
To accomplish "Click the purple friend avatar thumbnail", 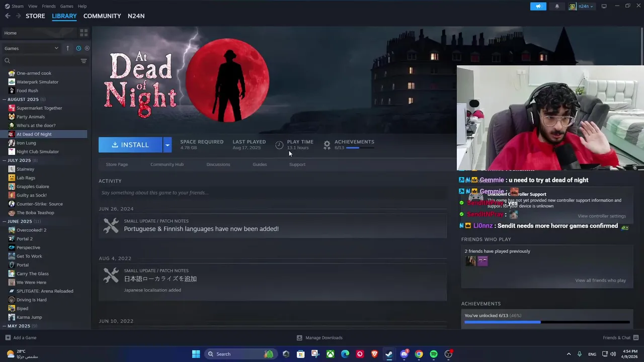I will (x=482, y=261).
